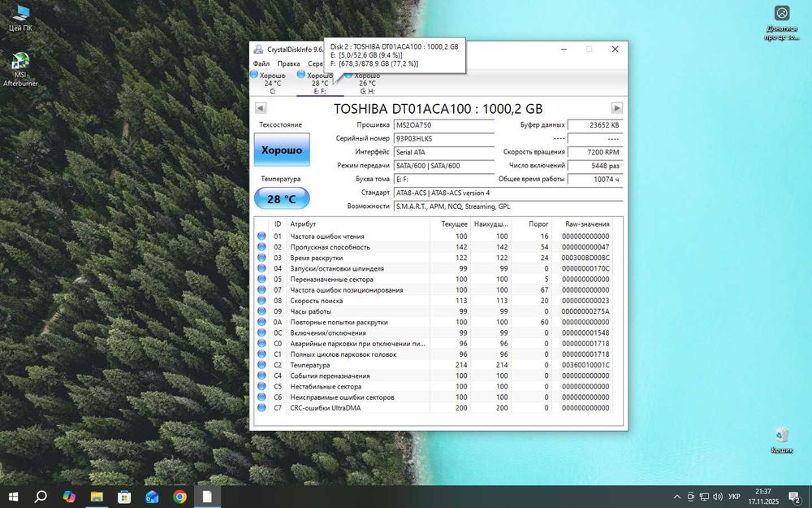Click the TOSHIBA DT01ACA100 : 1000,2 GB heading
812x508 pixels.
[438, 108]
